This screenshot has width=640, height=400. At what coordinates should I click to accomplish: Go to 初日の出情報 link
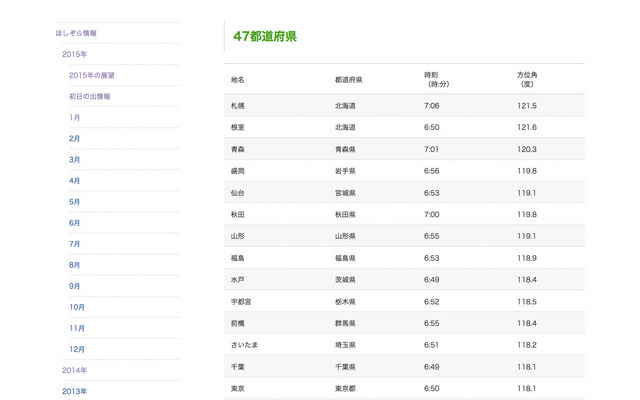point(90,96)
